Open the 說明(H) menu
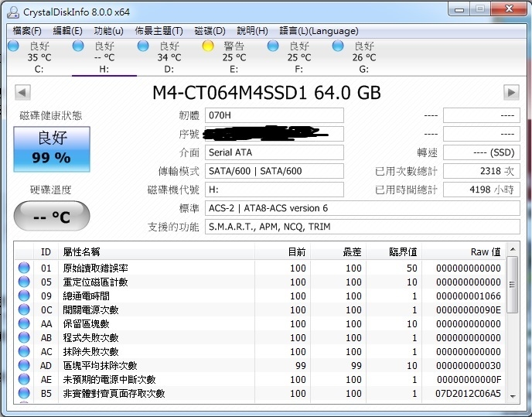This screenshot has height=417, width=532. click(252, 31)
